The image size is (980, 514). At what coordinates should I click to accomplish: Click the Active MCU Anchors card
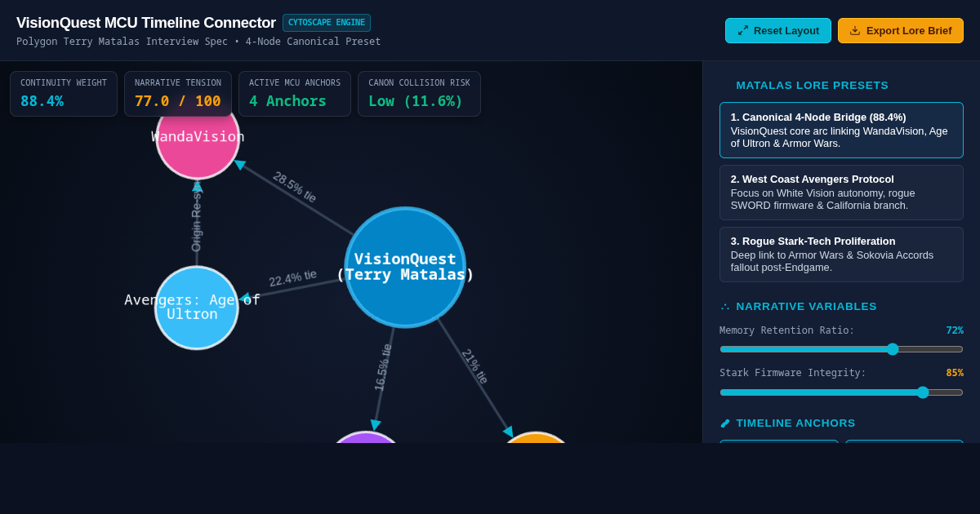pos(295,94)
